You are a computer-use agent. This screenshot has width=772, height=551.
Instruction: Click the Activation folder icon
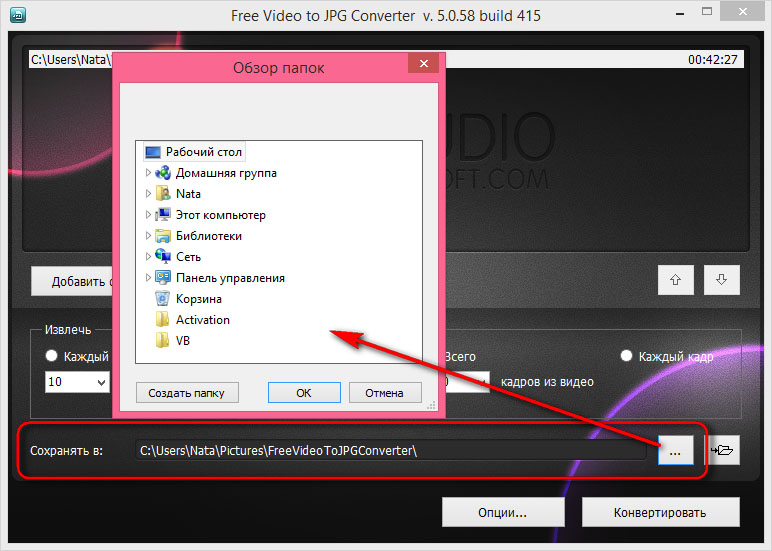click(x=162, y=320)
